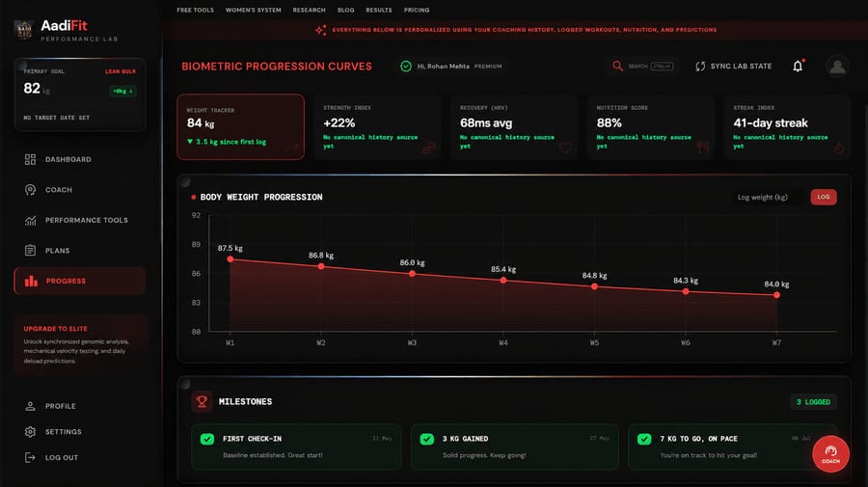This screenshot has height=487, width=868.
Task: Go to Coach page
Action: pos(80,190)
